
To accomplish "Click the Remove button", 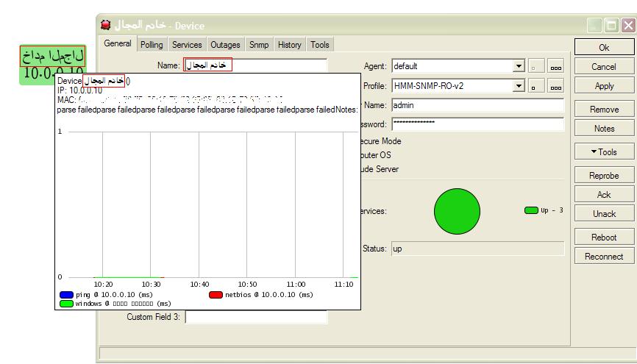I will coord(604,110).
